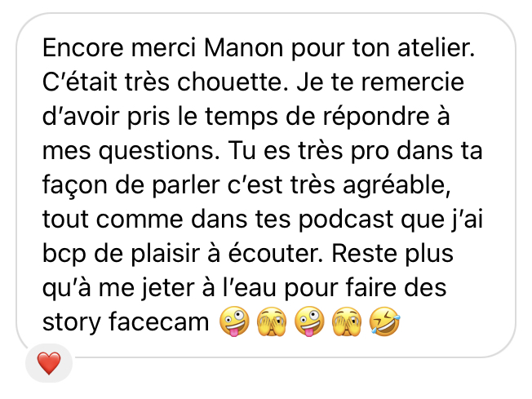Viewport: 532px width, 399px height.
Task: Click the word agréable in the message
Action: (x=397, y=185)
